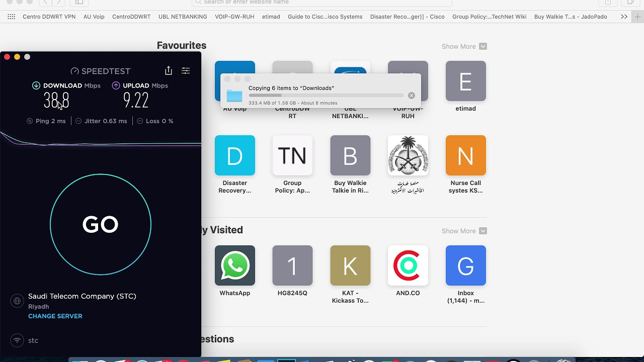Cancel the copy with the X button
The image size is (644, 362).
[412, 96]
